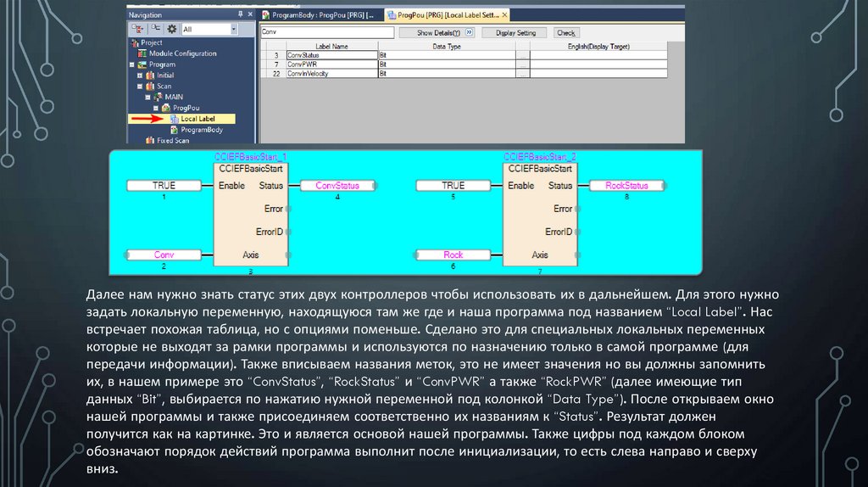The width and height of the screenshot is (868, 487).
Task: Click the first Navigation toolbar tree icon
Action: 136,29
